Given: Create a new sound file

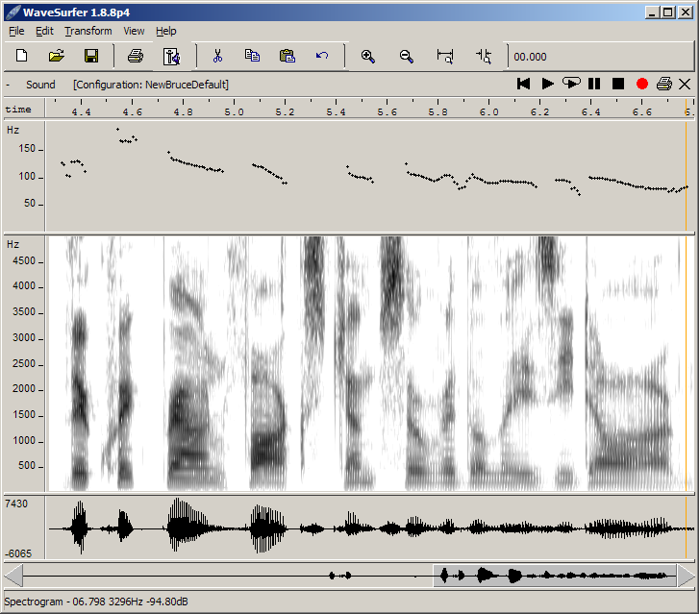Looking at the screenshot, I should pyautogui.click(x=21, y=56).
